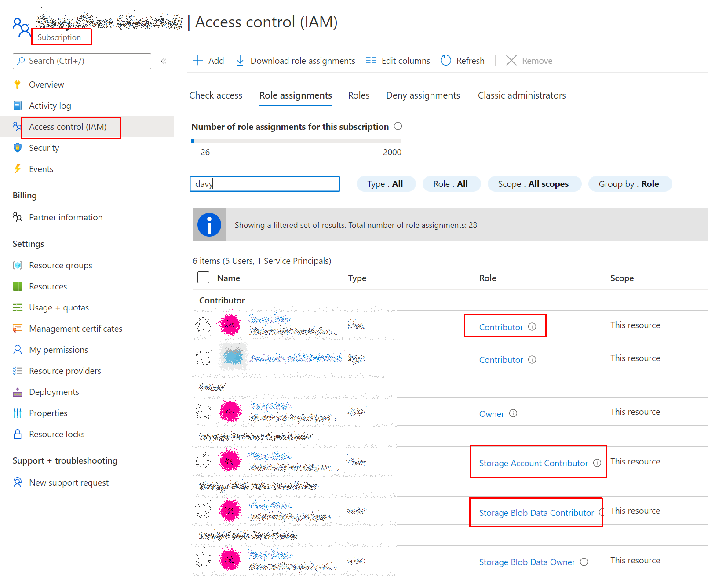Click the Partner information people icon

18,217
